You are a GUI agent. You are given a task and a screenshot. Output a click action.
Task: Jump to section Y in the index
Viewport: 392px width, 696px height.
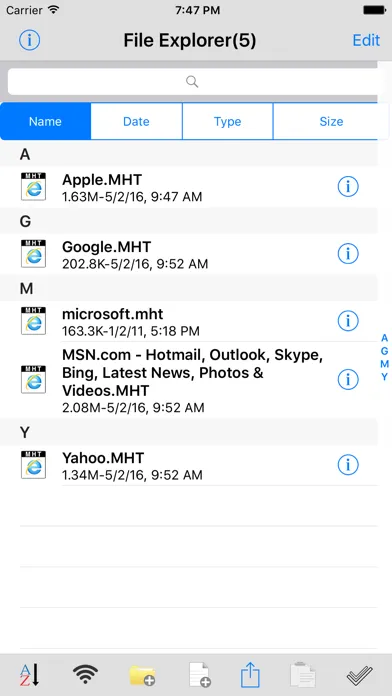pos(384,376)
